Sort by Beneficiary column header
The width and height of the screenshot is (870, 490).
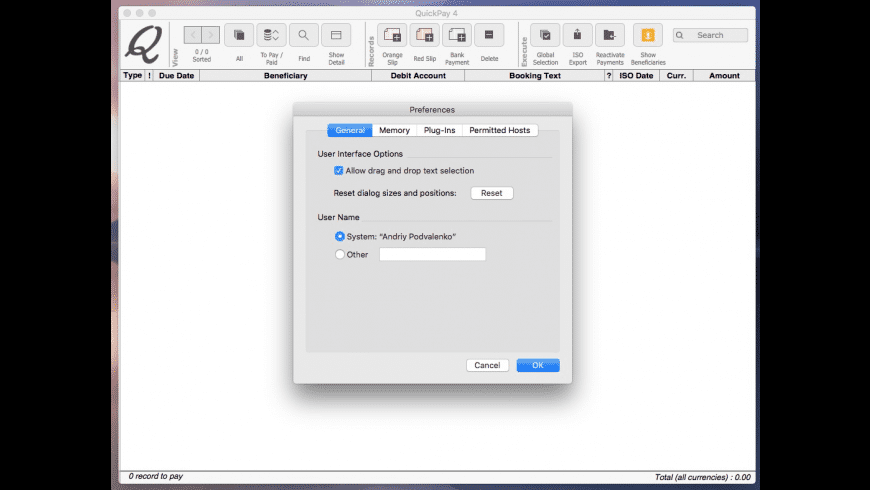286,75
